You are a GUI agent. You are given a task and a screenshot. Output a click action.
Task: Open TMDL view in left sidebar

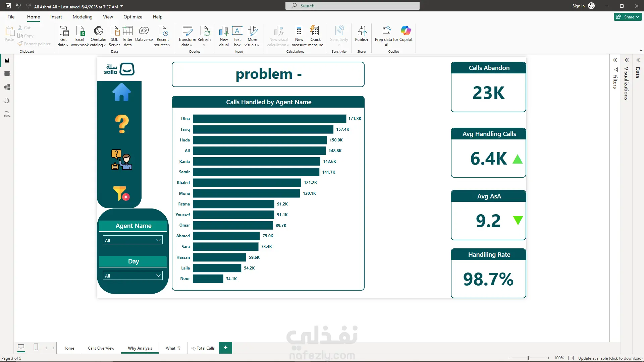point(7,114)
